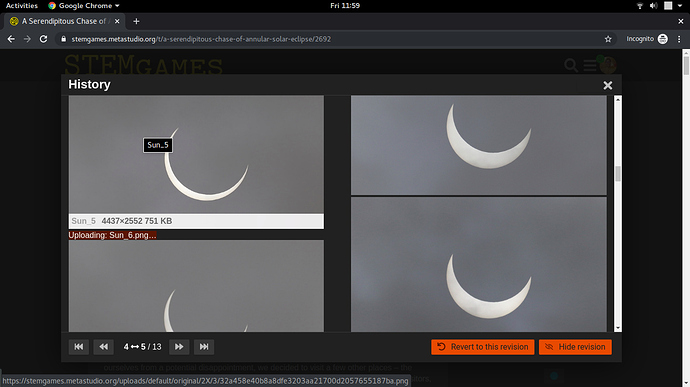Reload the page
690x387 pixels.
[x=43, y=39]
